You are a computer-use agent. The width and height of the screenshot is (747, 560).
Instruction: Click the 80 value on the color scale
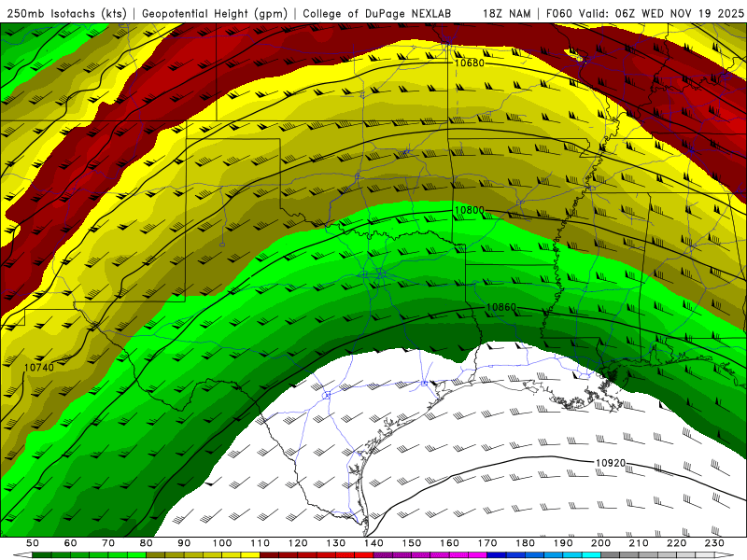click(147, 543)
